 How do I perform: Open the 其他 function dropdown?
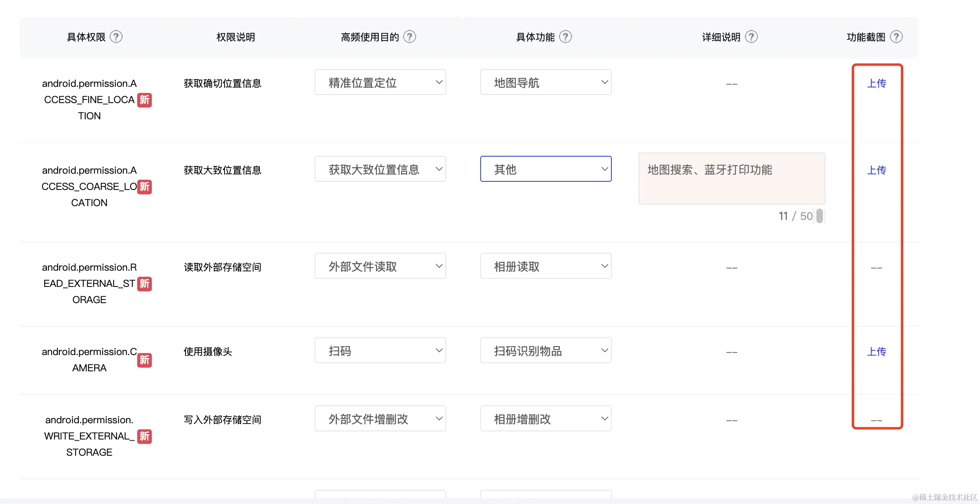(546, 169)
